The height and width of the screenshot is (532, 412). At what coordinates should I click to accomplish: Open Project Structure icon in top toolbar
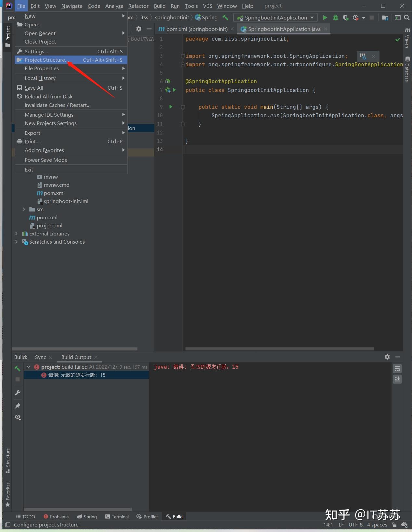(385, 18)
